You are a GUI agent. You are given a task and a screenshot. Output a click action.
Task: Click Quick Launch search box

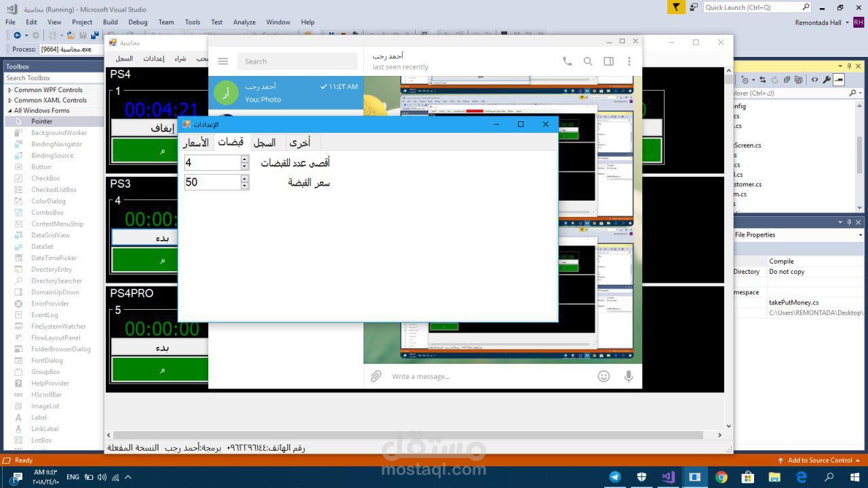point(757,7)
